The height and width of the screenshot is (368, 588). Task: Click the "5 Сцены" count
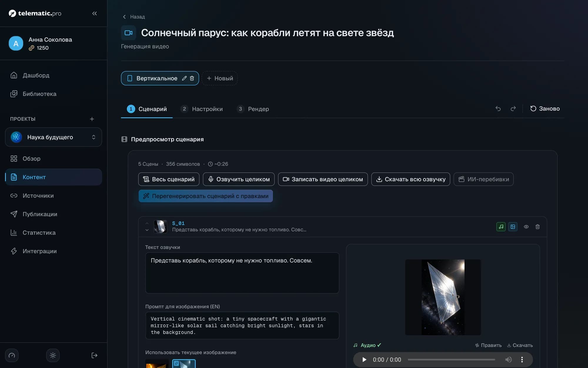pos(148,164)
